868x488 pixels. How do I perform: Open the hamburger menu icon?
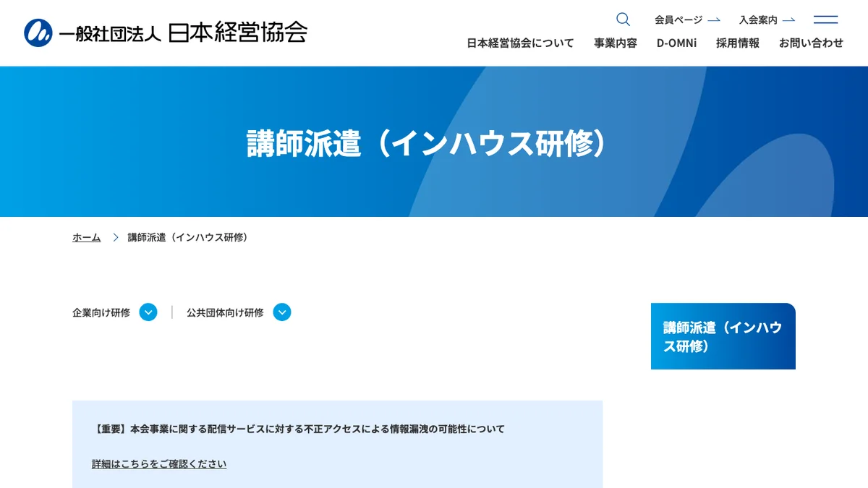tap(825, 20)
